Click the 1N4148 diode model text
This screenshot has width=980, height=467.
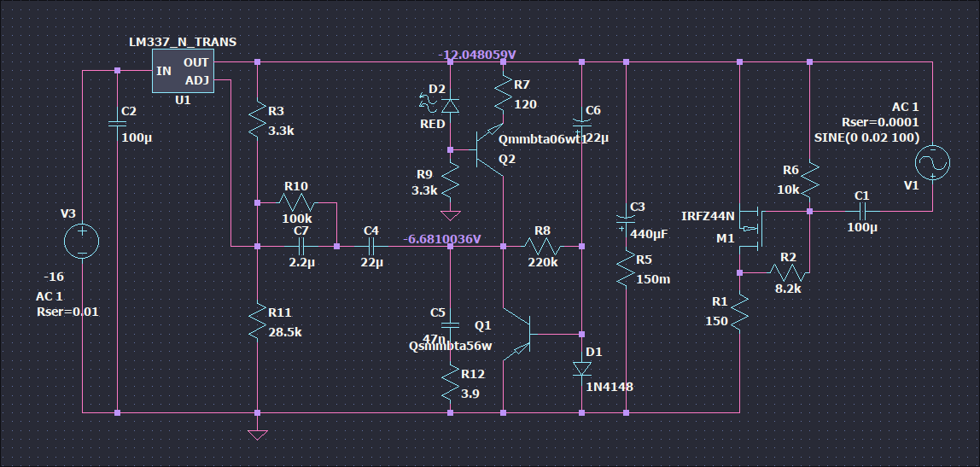[610, 387]
